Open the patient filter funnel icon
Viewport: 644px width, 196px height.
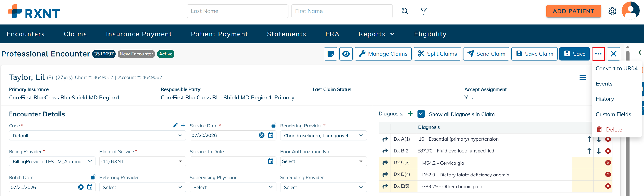pyautogui.click(x=424, y=11)
